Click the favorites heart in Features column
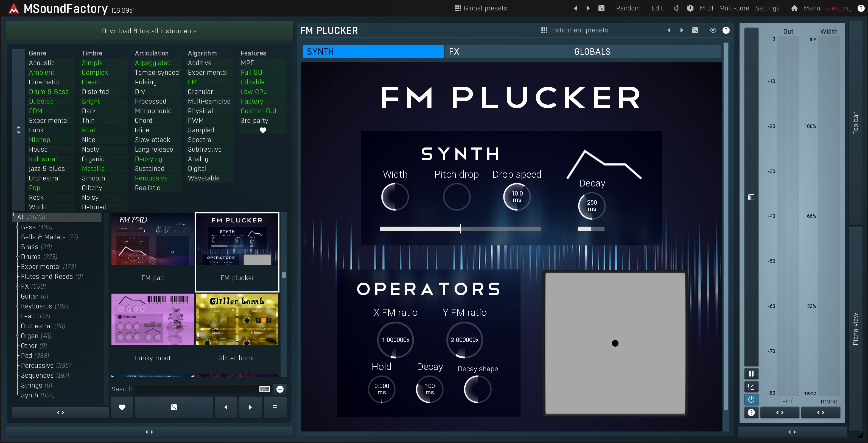This screenshot has width=868, height=443. 263,130
